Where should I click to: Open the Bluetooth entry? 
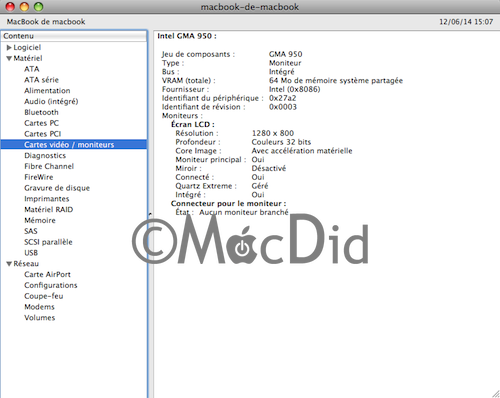pos(41,112)
